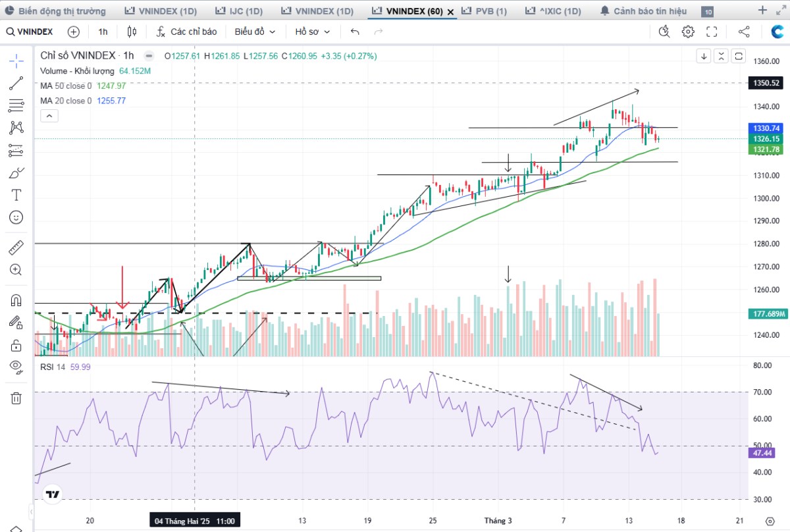Screen dimensions: 790x532
Task: Collapse the indicator legend chevron
Action: (49, 116)
